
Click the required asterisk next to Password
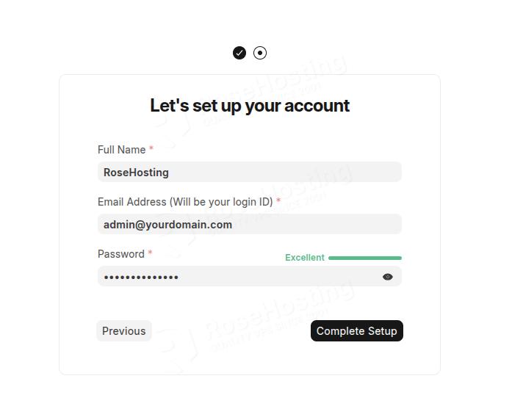click(150, 253)
